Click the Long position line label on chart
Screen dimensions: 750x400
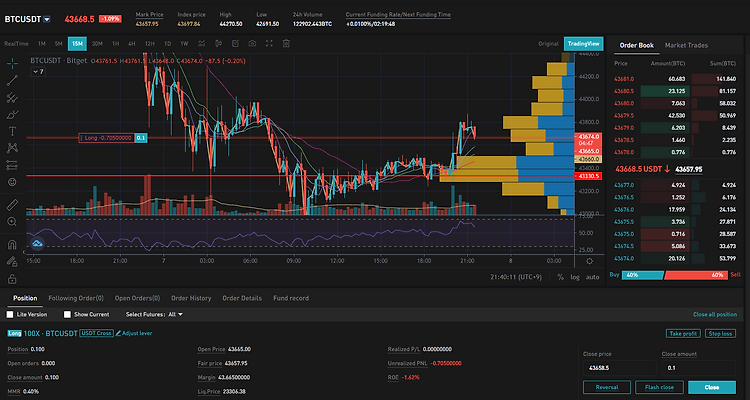tap(113, 138)
